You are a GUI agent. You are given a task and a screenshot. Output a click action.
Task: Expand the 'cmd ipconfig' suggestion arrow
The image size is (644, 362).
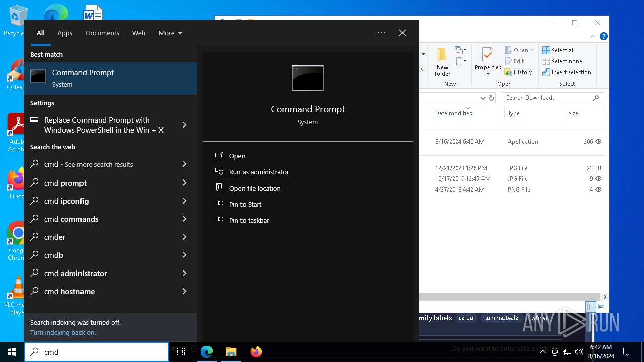pyautogui.click(x=184, y=201)
